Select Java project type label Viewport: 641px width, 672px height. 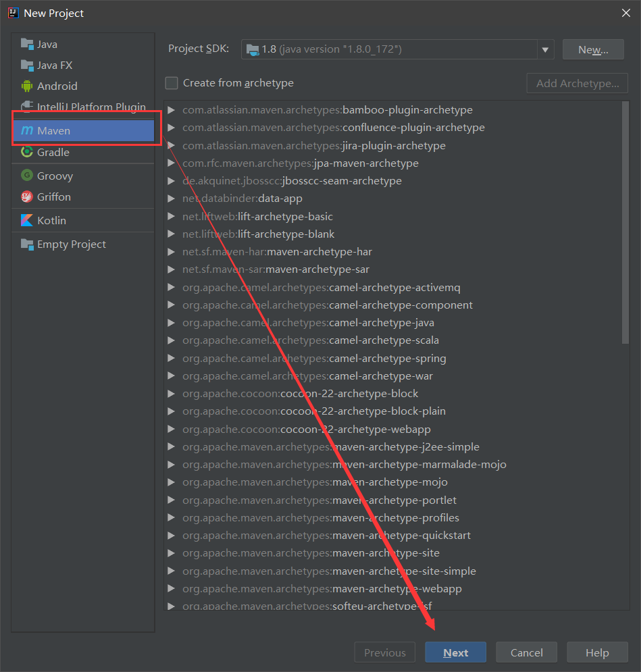[47, 44]
